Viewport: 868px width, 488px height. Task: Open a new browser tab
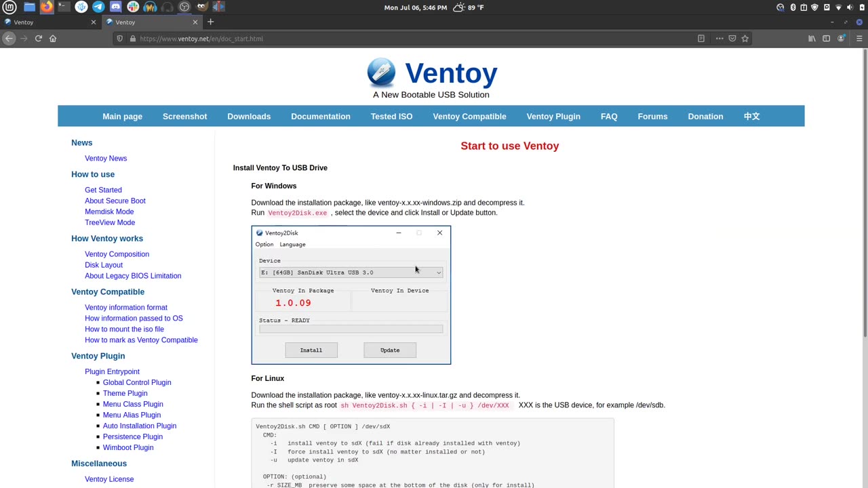coord(210,22)
